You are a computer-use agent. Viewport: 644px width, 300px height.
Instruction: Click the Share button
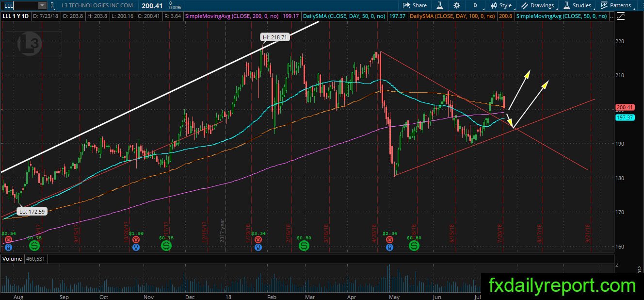(415, 5)
